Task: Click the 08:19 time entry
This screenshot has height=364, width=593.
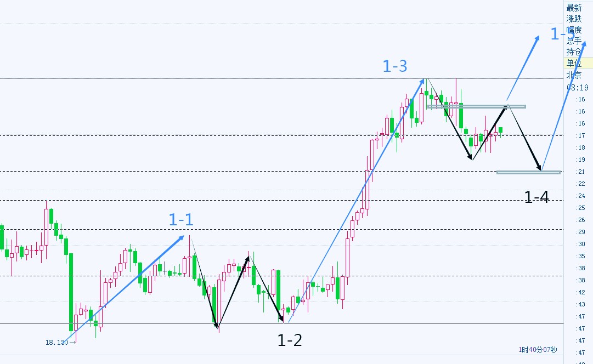Action: click(x=578, y=87)
